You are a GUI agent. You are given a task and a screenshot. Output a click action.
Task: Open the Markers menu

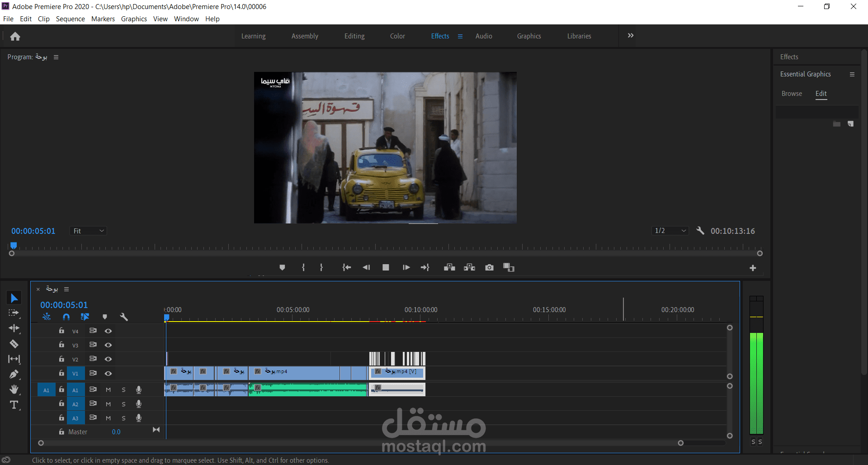click(103, 19)
